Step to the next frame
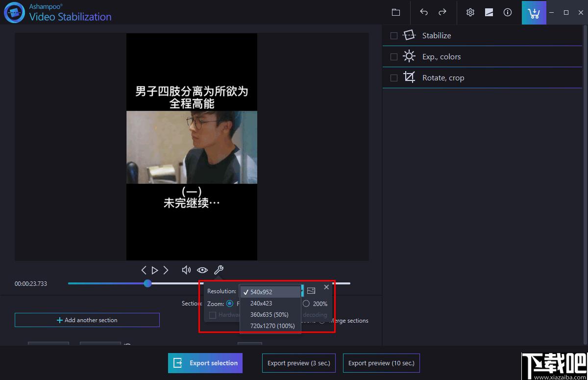The height and width of the screenshot is (380, 588). click(166, 270)
